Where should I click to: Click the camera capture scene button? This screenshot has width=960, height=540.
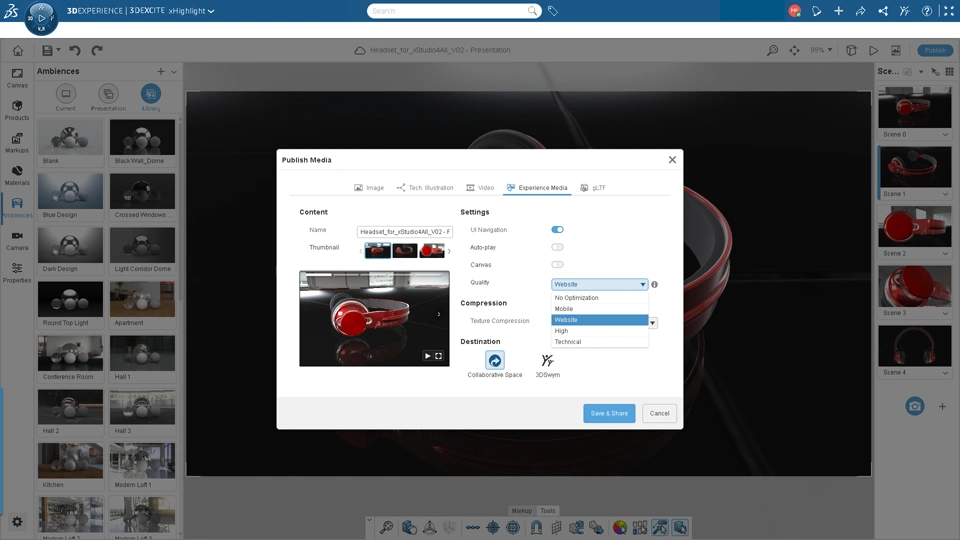(x=915, y=406)
